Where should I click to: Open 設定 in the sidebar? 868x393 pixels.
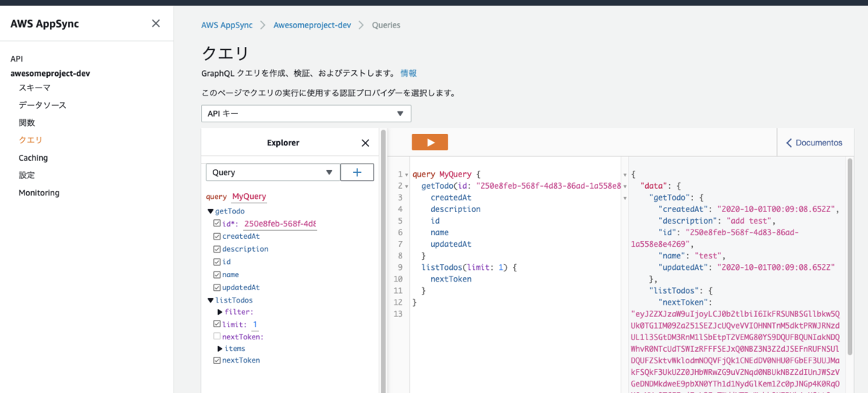(27, 175)
